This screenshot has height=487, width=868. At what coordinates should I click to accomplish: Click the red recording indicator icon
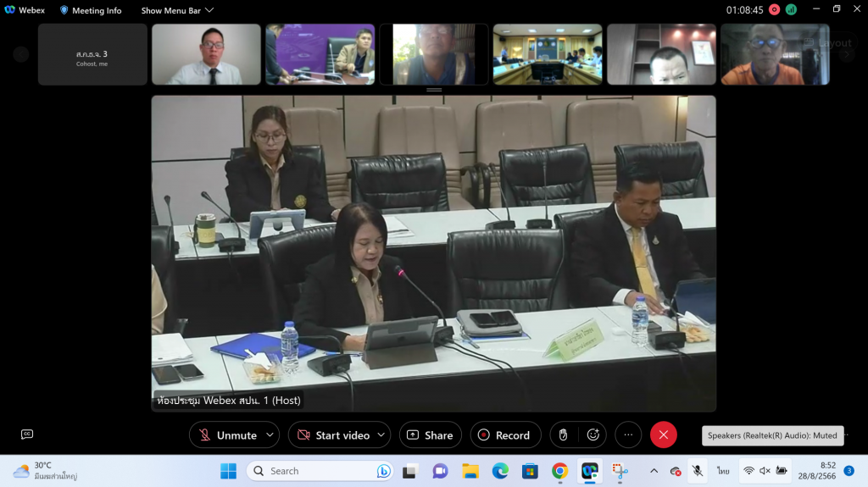click(774, 10)
